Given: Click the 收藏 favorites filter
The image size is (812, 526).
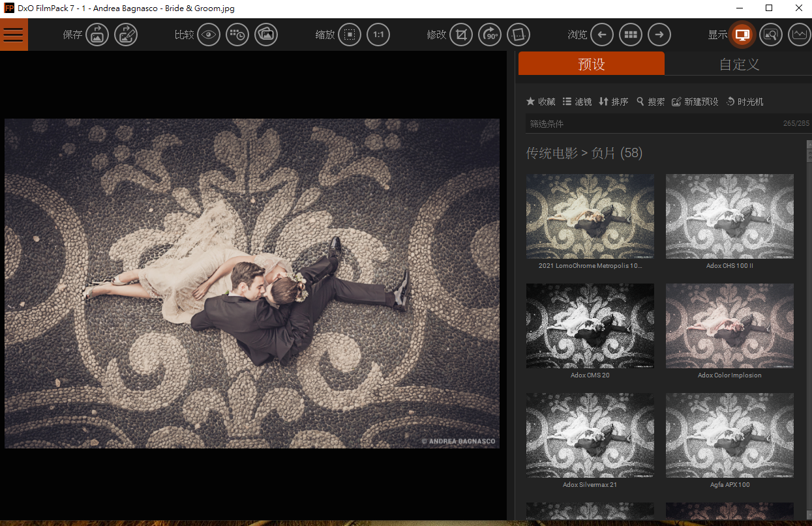Looking at the screenshot, I should tap(541, 102).
